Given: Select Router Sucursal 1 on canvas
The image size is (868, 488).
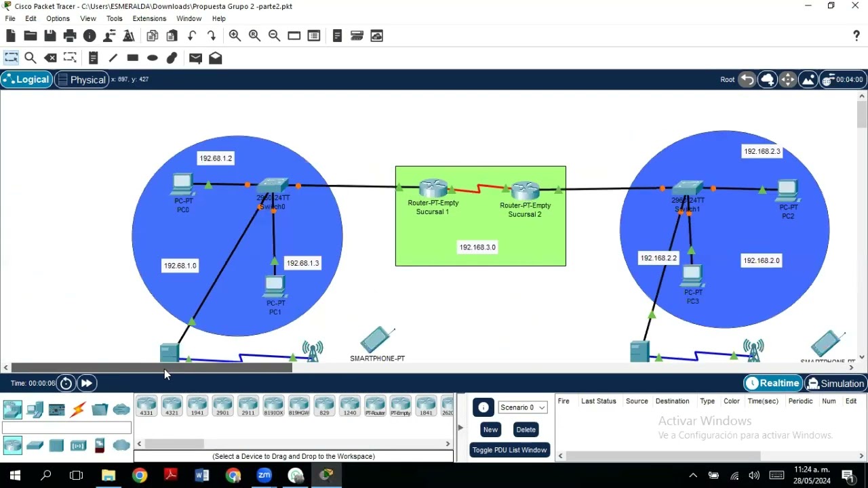Looking at the screenshot, I should click(x=433, y=188).
